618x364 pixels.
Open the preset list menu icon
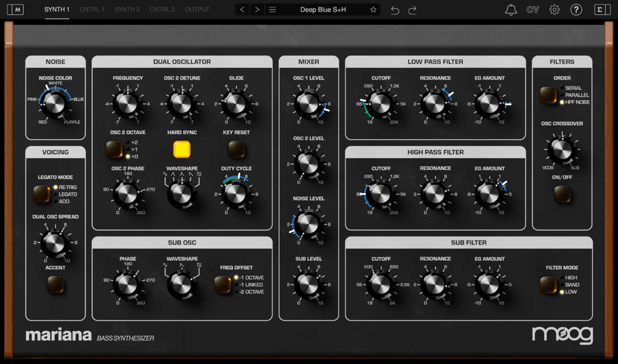click(272, 10)
